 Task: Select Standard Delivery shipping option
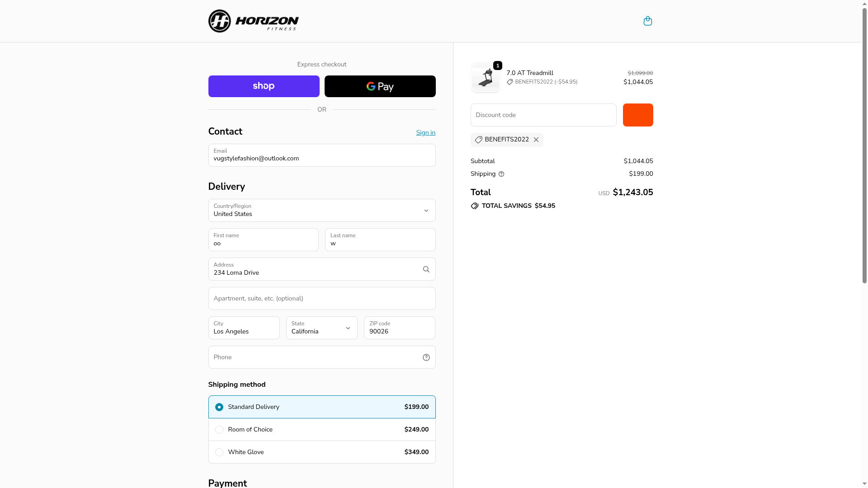(219, 407)
